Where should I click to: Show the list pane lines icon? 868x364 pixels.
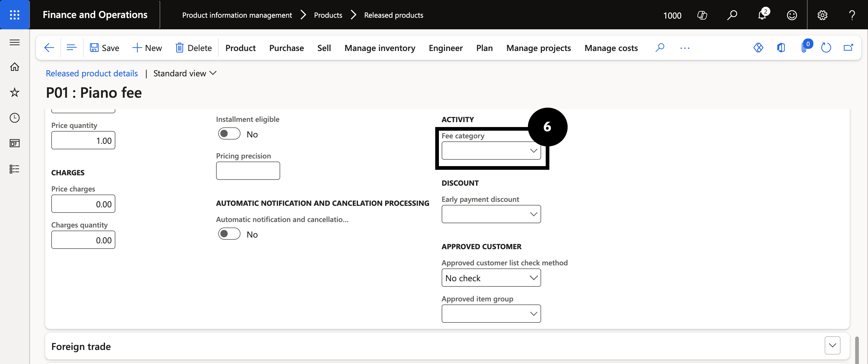click(x=71, y=48)
